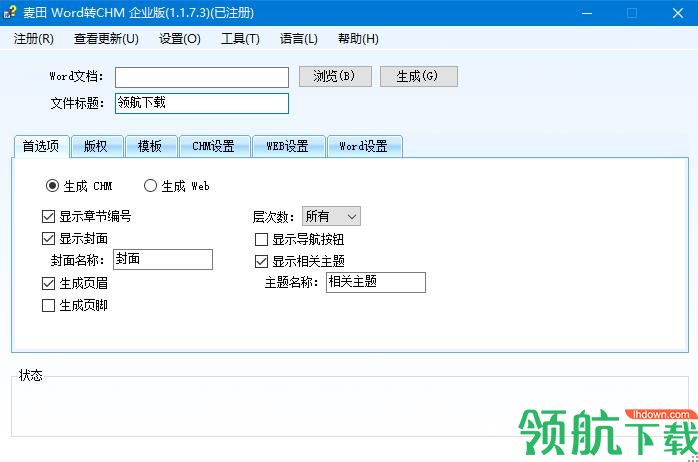
Task: Open the 工具(T) menu
Action: 240,39
